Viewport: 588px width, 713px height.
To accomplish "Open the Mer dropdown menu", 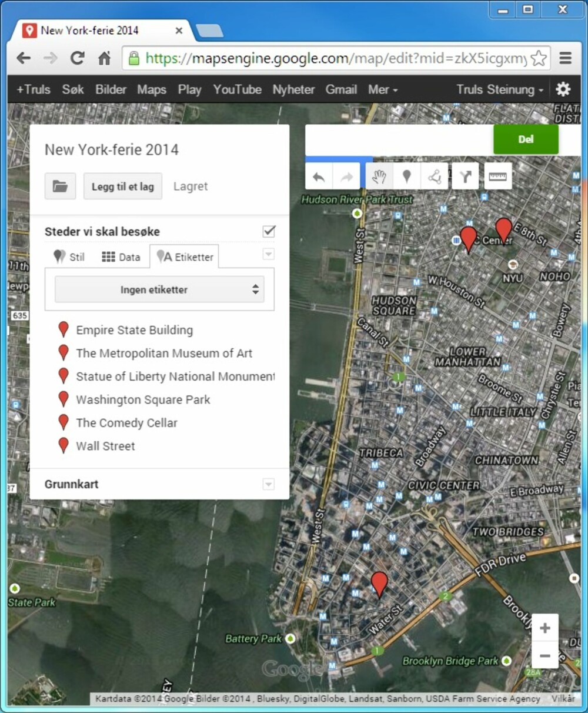I will coord(383,89).
